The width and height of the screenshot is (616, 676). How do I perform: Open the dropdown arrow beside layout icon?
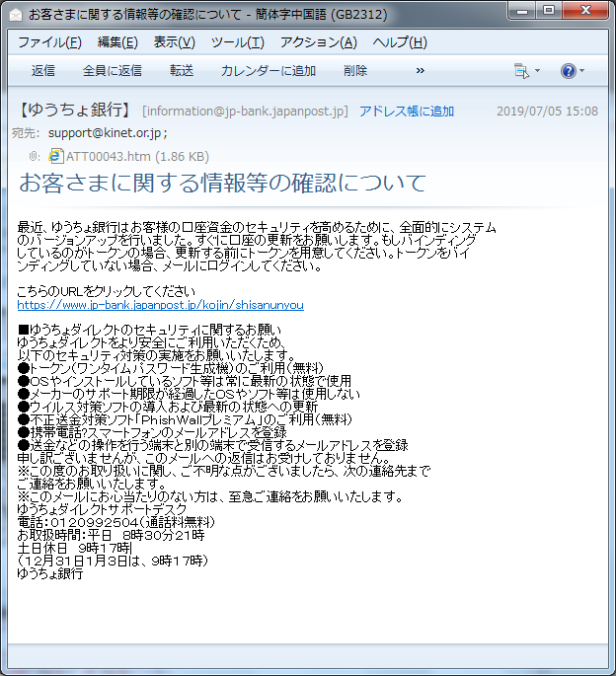coord(537,70)
